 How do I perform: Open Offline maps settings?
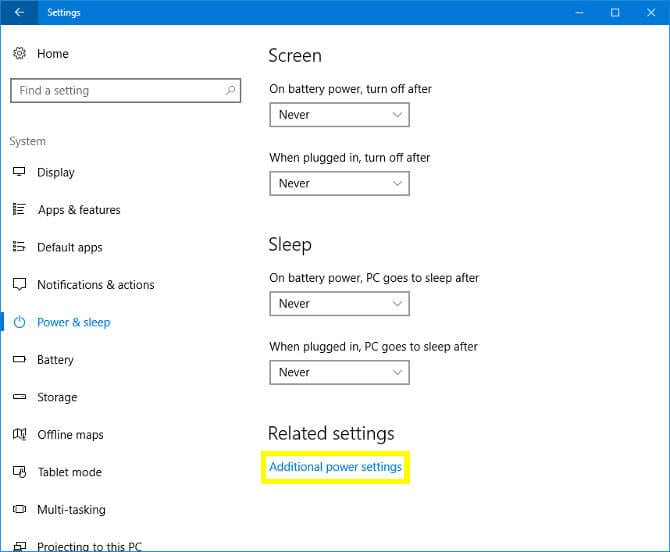[70, 435]
